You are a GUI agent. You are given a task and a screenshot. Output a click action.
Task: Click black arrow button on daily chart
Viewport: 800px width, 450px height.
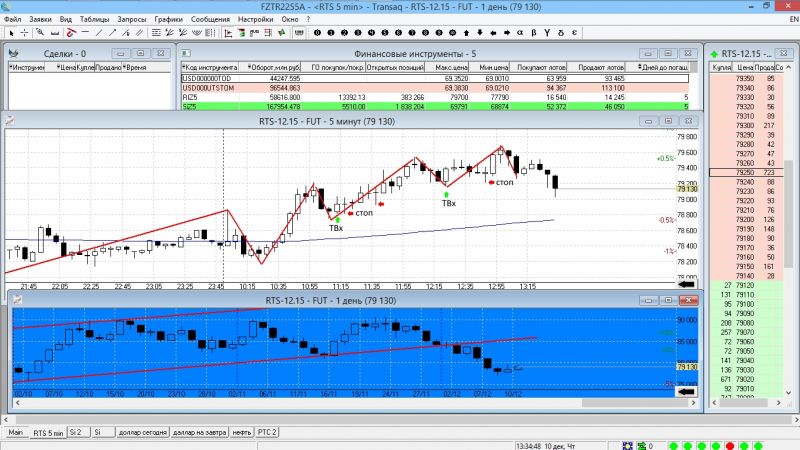pyautogui.click(x=686, y=391)
